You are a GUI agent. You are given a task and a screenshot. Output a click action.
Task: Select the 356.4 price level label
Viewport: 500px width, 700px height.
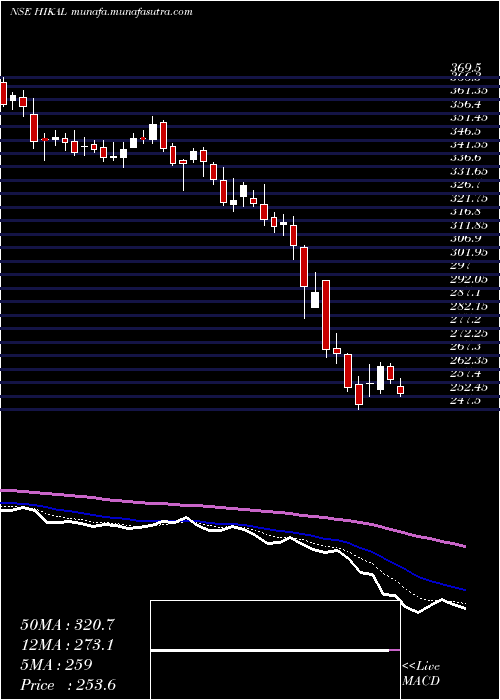tap(467, 104)
